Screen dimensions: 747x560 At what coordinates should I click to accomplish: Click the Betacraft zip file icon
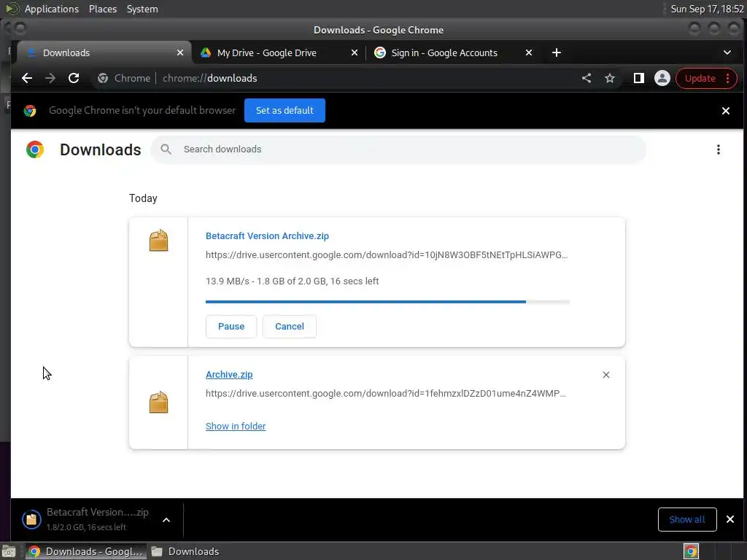pos(158,241)
